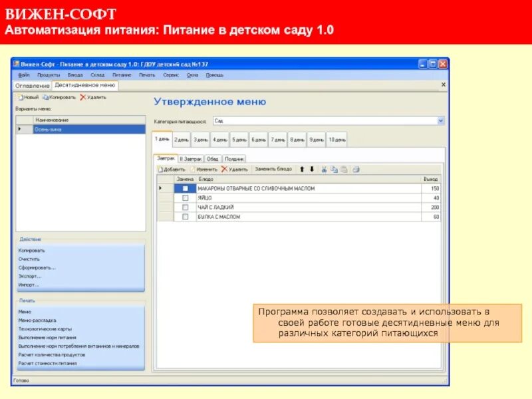Switch to the 10 день tab
Image resolution: width=532 pixels, height=399 pixels.
coord(337,140)
